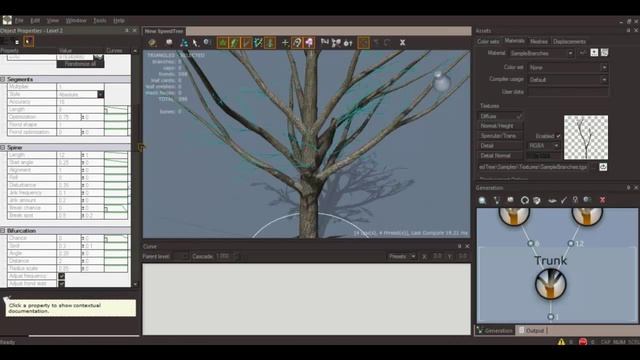Image resolution: width=640 pixels, height=360 pixels.
Task: Click the first viewport toolbar render icon
Action: pyautogui.click(x=152, y=42)
